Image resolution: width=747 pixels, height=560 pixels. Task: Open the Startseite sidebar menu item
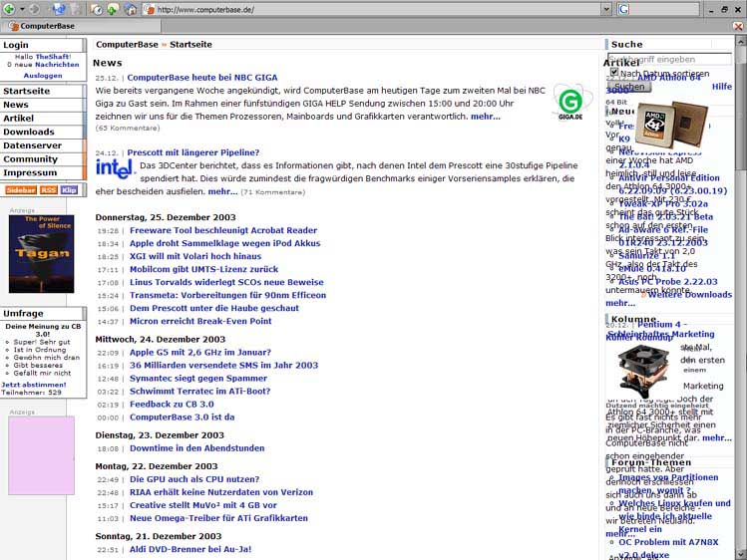(43, 91)
